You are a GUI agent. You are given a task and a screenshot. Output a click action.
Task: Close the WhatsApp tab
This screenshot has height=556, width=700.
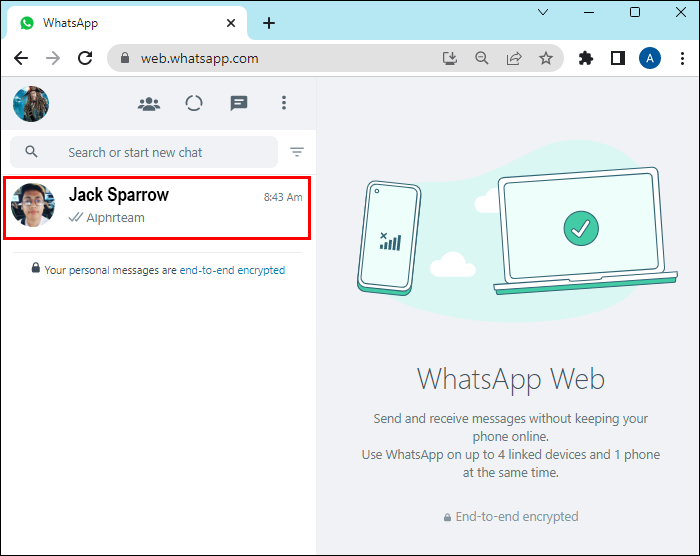[231, 23]
